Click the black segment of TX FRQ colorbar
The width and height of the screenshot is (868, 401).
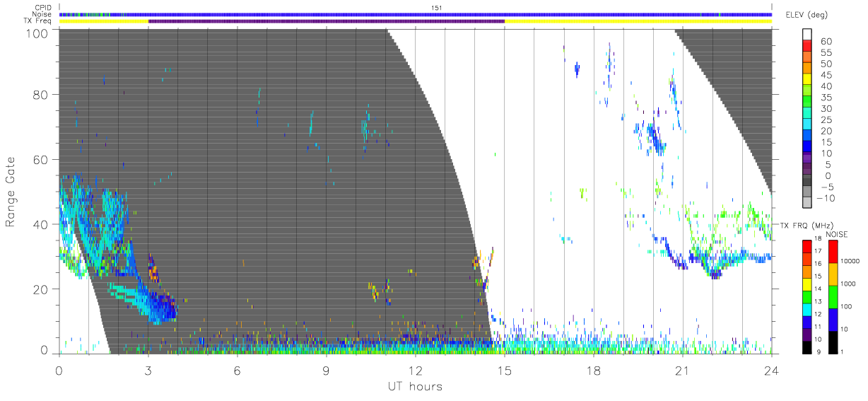click(807, 347)
